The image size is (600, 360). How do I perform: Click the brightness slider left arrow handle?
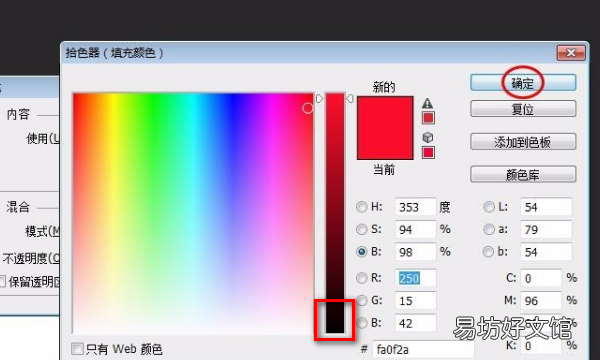pos(320,99)
